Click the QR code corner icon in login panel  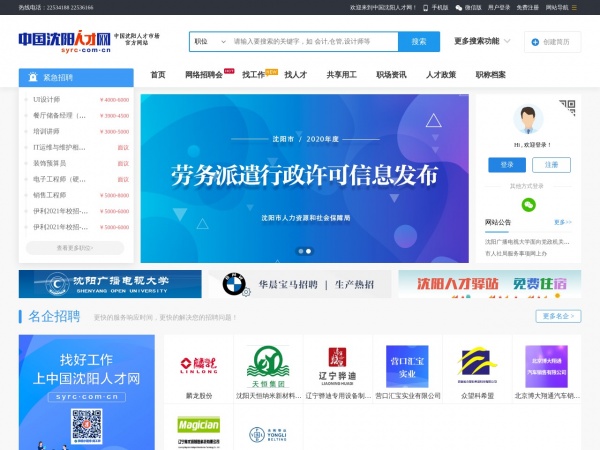(x=568, y=107)
